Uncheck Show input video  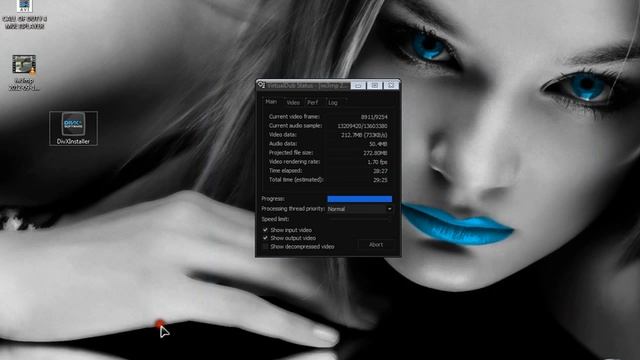point(265,230)
